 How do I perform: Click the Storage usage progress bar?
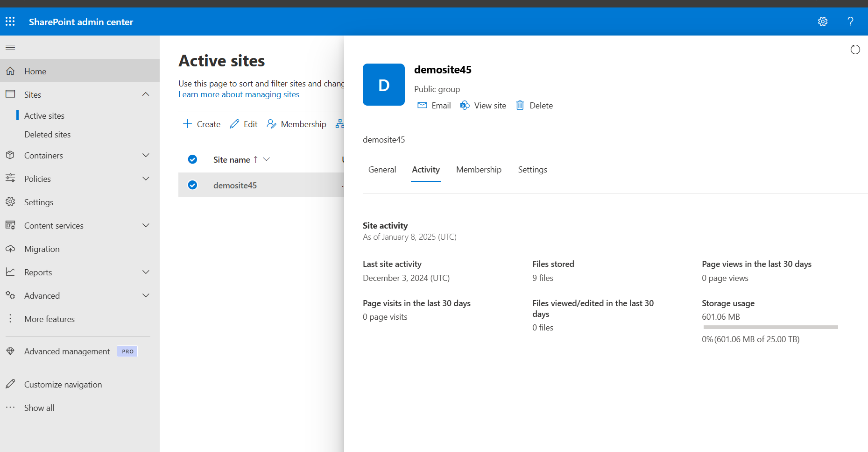(x=770, y=327)
